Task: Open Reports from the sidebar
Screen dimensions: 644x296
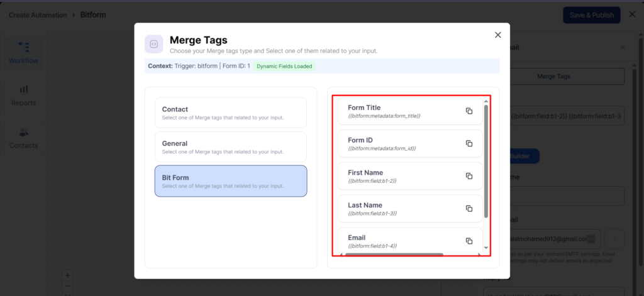Action: pos(23,96)
